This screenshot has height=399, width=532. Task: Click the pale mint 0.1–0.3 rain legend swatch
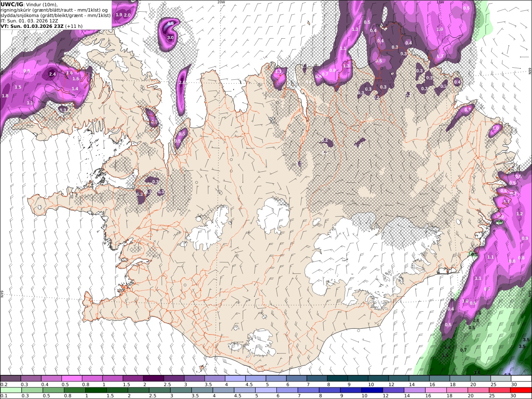tap(11, 390)
